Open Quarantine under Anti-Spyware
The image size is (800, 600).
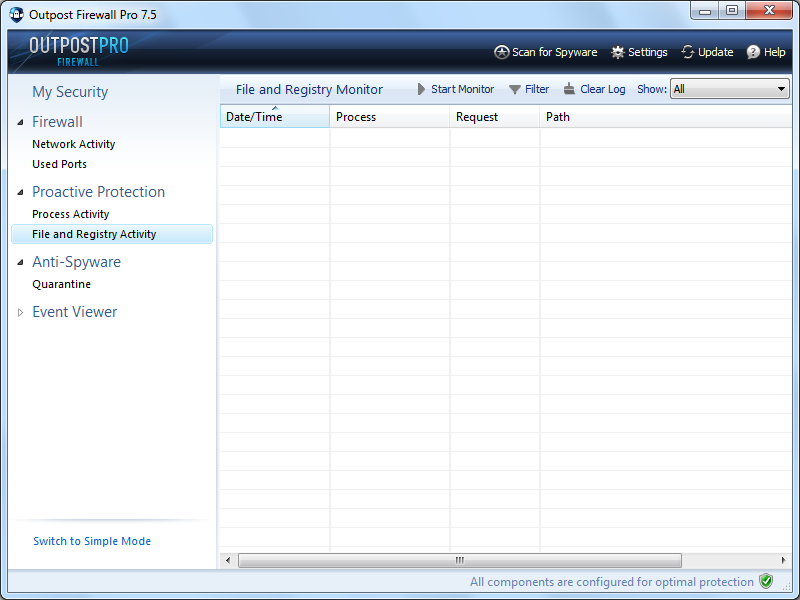pyautogui.click(x=61, y=284)
